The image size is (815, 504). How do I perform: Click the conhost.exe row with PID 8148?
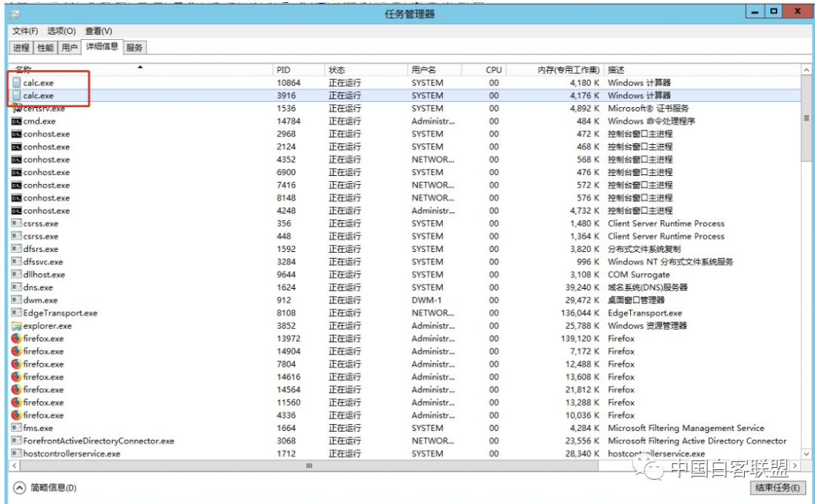pyautogui.click(x=404, y=198)
